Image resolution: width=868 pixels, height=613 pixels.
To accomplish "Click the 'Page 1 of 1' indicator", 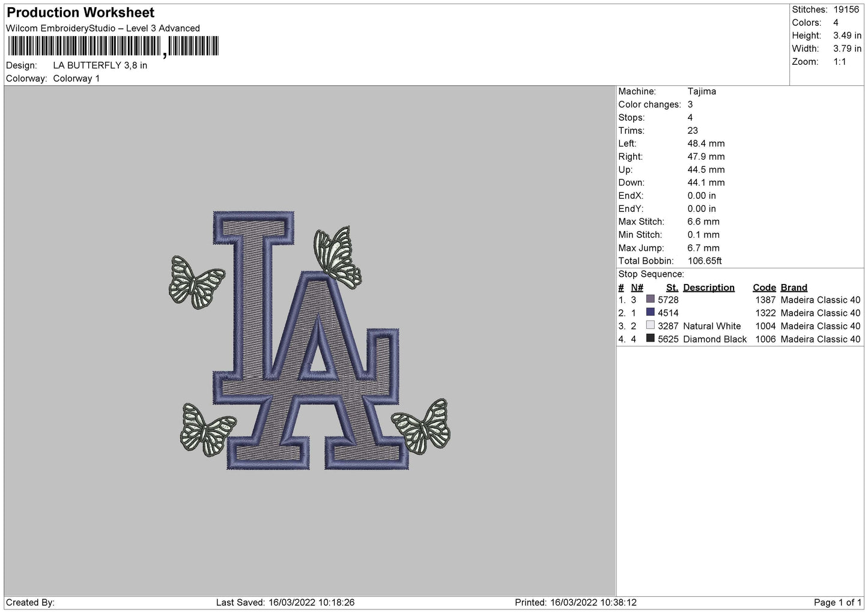I will (x=837, y=603).
